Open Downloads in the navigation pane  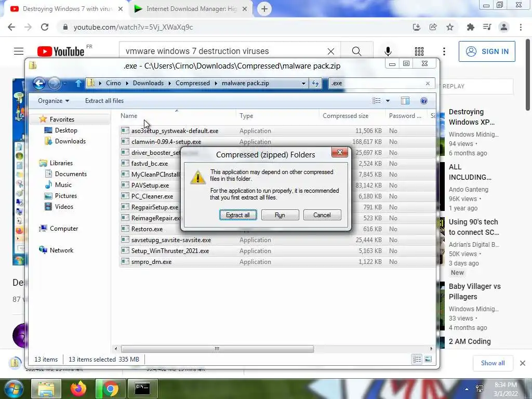70,141
